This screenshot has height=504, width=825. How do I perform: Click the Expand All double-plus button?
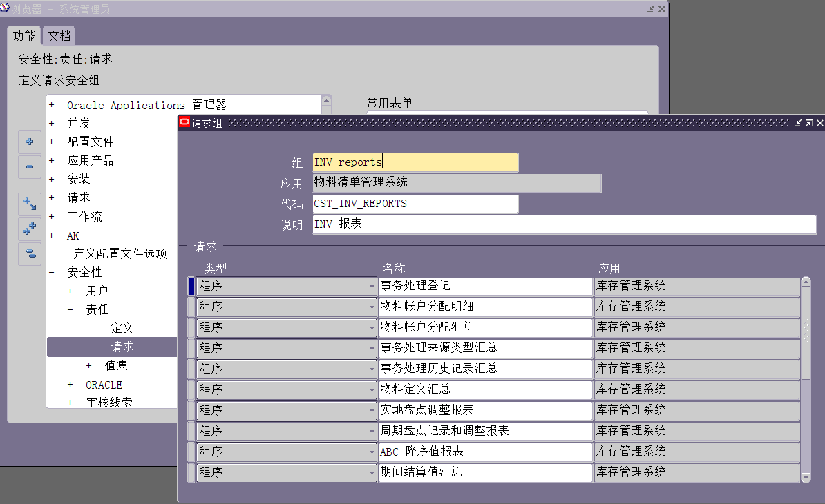(30, 229)
